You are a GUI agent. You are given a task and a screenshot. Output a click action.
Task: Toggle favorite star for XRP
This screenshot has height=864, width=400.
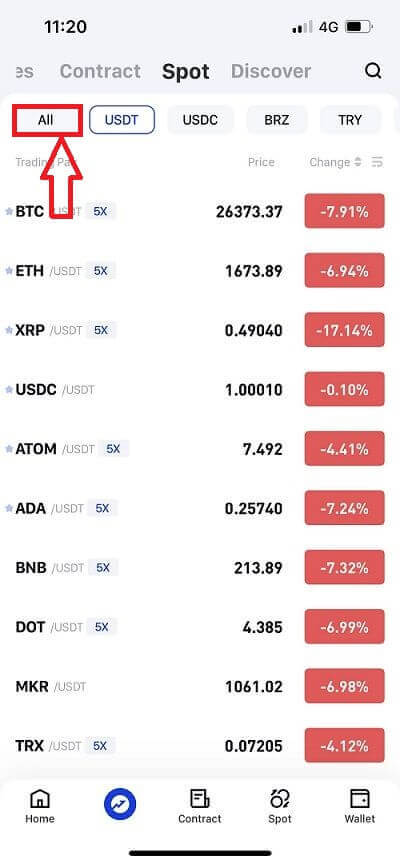click(x=9, y=331)
